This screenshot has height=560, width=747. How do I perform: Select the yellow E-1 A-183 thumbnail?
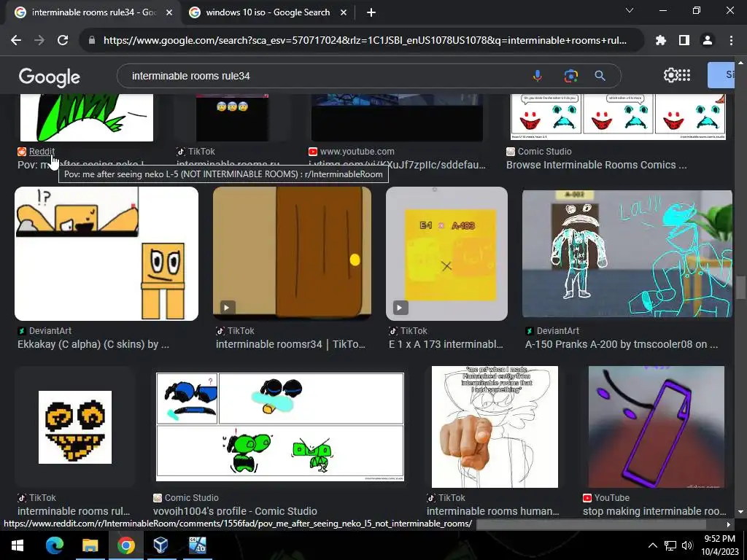coord(446,254)
